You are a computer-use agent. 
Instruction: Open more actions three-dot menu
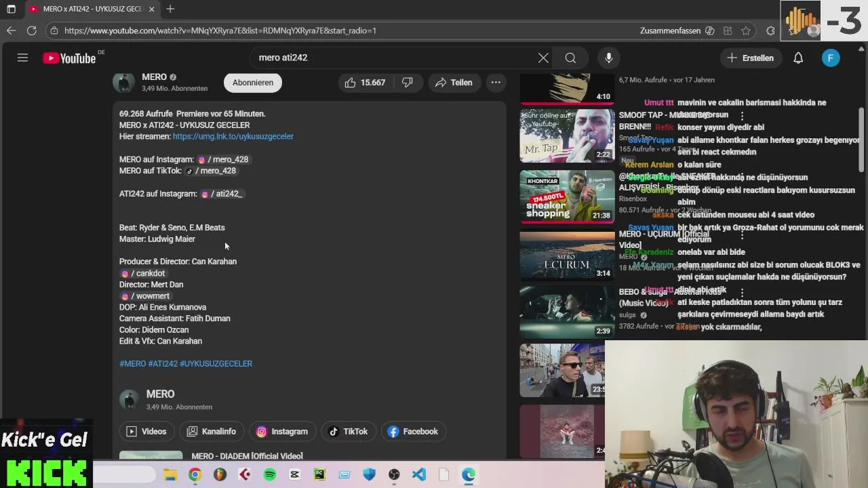[496, 83]
